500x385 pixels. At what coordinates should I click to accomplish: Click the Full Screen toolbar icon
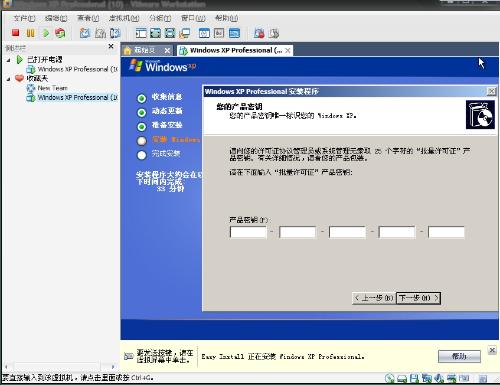[x=155, y=33]
